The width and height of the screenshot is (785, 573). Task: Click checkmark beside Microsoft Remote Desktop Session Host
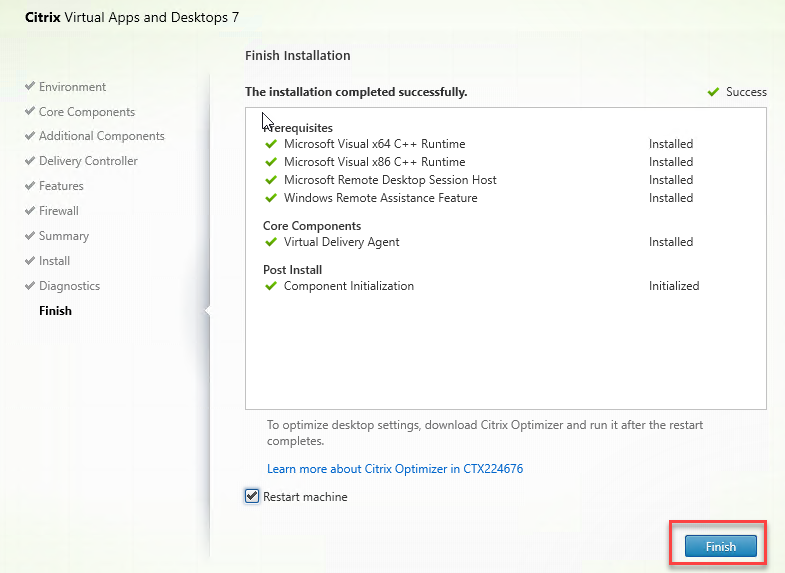[270, 180]
